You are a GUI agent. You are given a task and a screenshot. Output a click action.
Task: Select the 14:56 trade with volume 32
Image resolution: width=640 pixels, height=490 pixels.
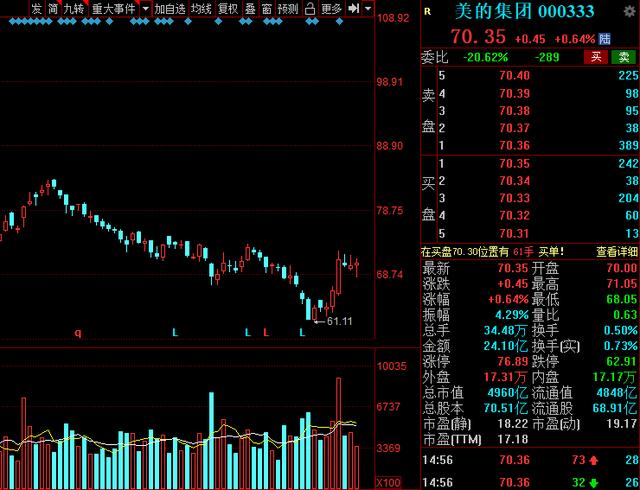coord(530,483)
